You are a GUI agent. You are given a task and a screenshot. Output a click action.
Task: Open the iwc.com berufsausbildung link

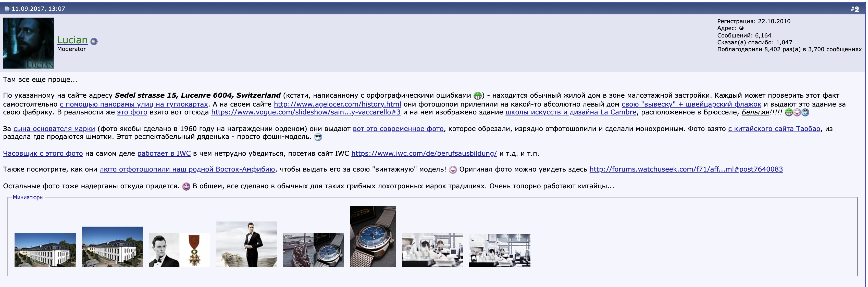pos(424,153)
